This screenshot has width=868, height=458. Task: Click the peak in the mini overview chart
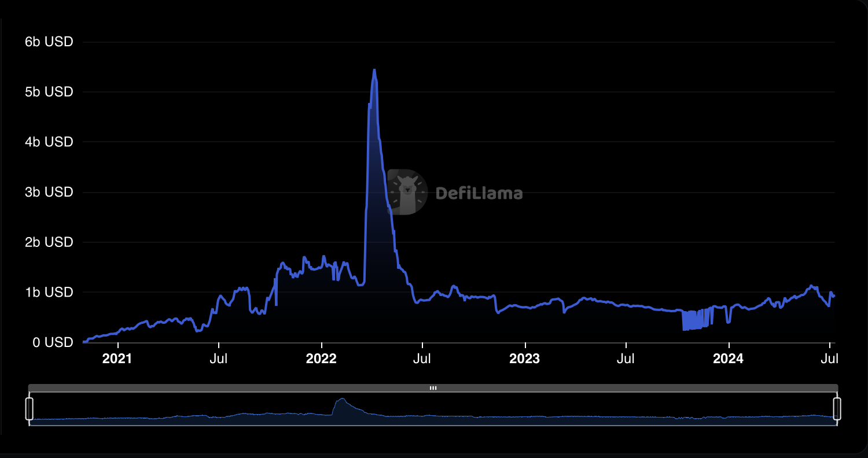click(x=343, y=399)
